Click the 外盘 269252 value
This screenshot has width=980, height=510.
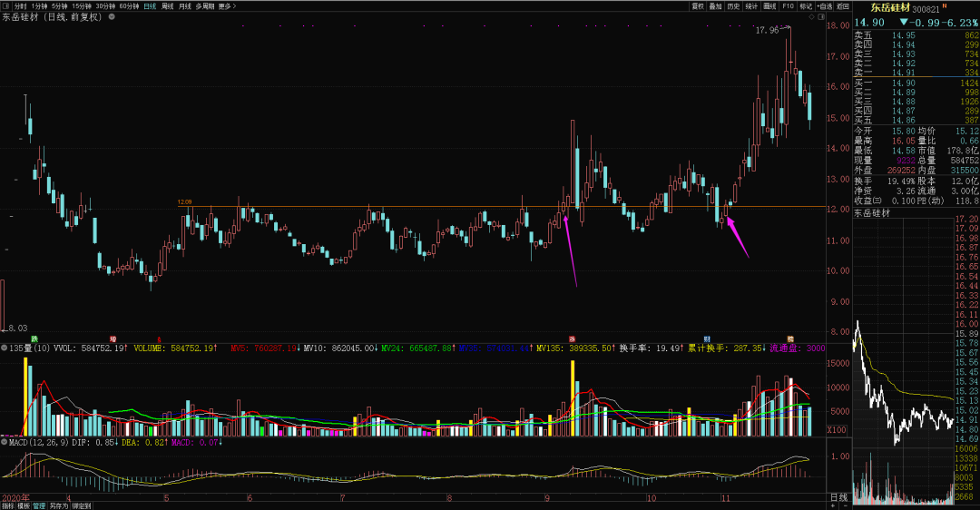(901, 170)
